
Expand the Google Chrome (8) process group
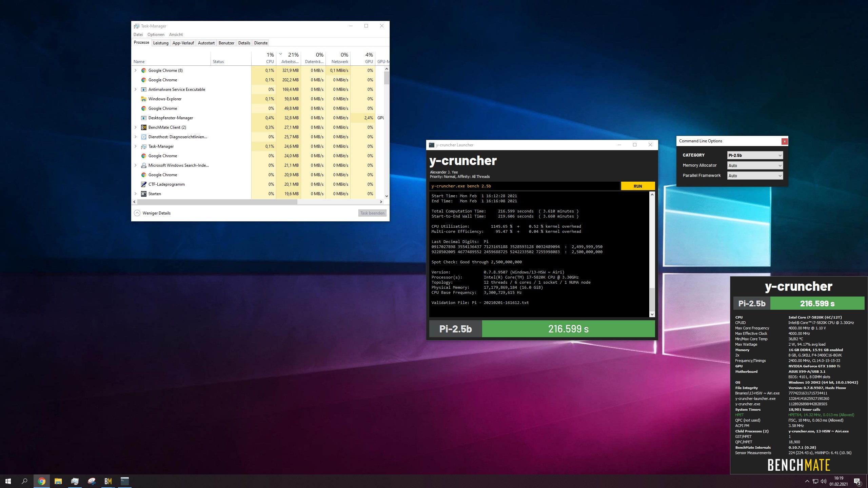point(136,70)
